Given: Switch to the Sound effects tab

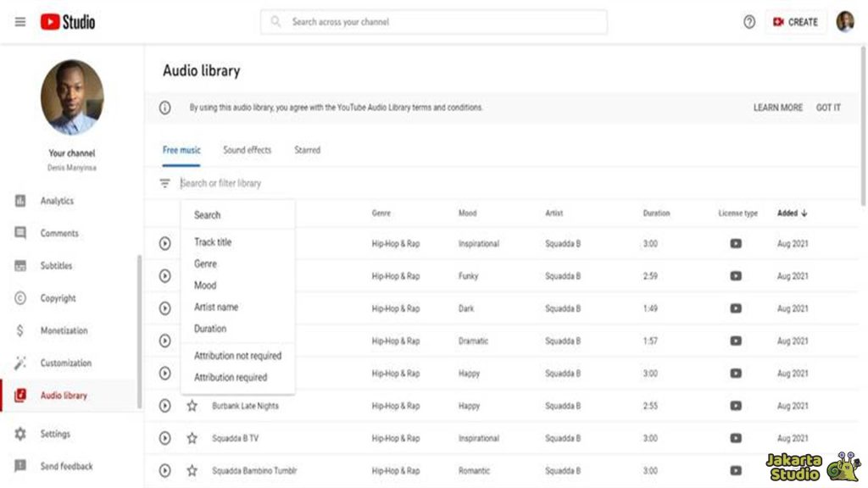Looking at the screenshot, I should [247, 150].
